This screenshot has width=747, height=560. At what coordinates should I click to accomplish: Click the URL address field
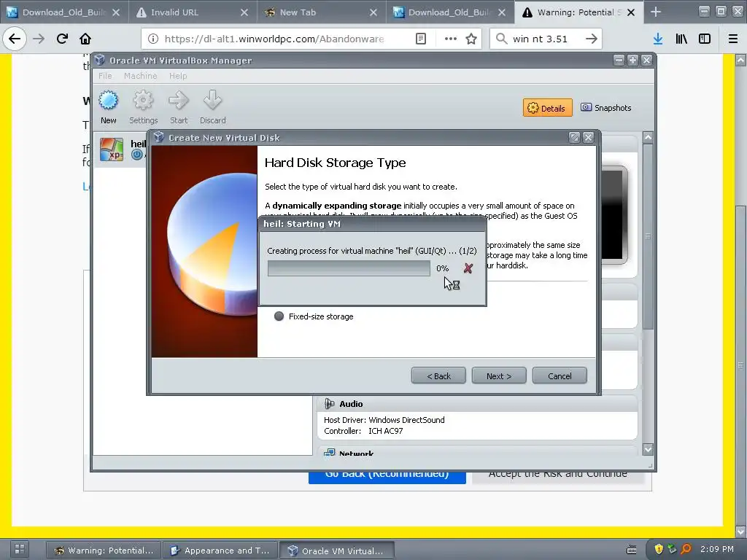[x=274, y=39]
